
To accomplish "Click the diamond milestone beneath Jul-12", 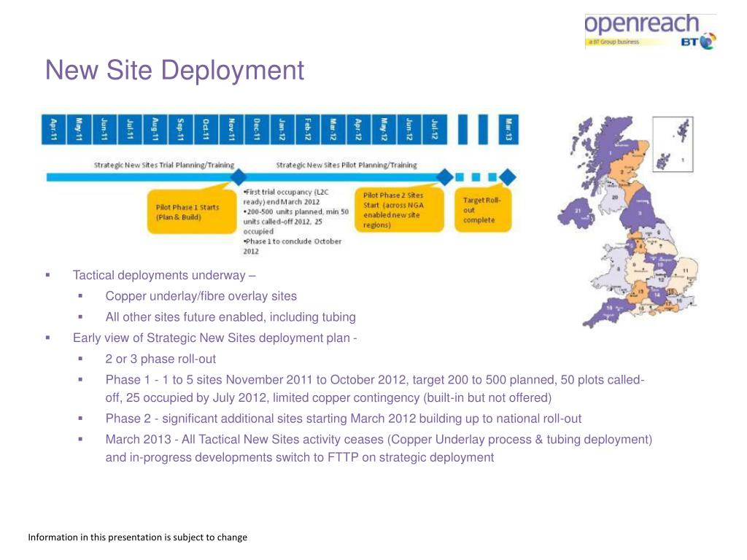I will (445, 177).
